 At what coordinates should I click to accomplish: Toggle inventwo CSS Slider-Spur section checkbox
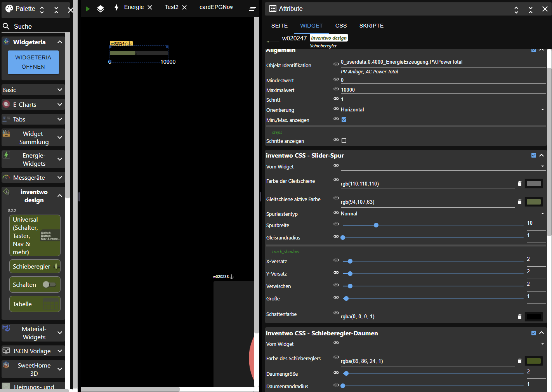pos(534,155)
